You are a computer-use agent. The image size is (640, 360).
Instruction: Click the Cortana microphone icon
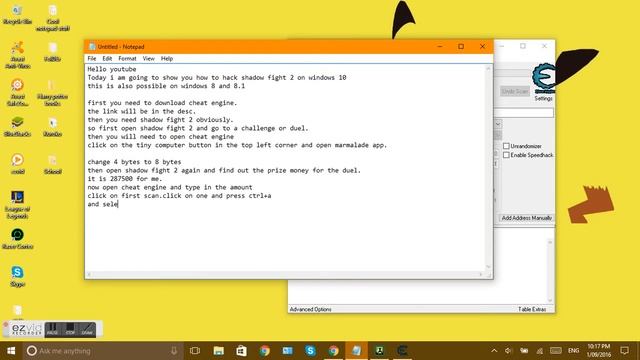point(174,351)
